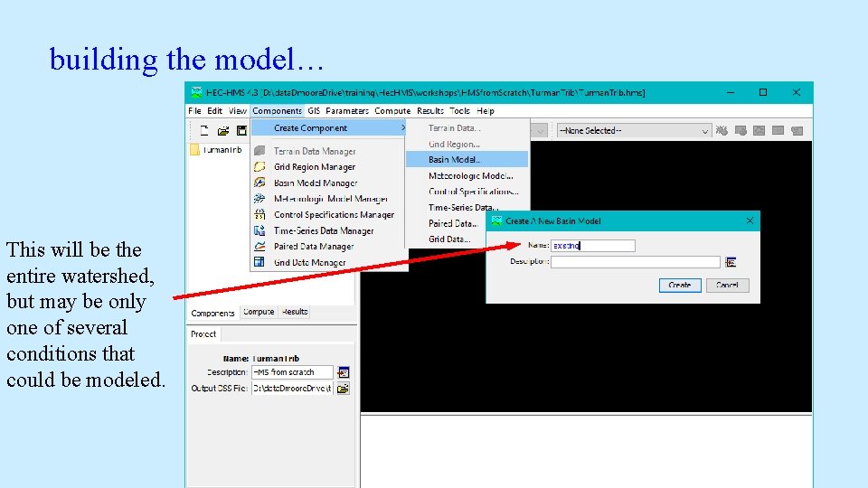The width and height of the screenshot is (868, 488).
Task: Click the graph results toolbar icon
Action: (x=759, y=130)
